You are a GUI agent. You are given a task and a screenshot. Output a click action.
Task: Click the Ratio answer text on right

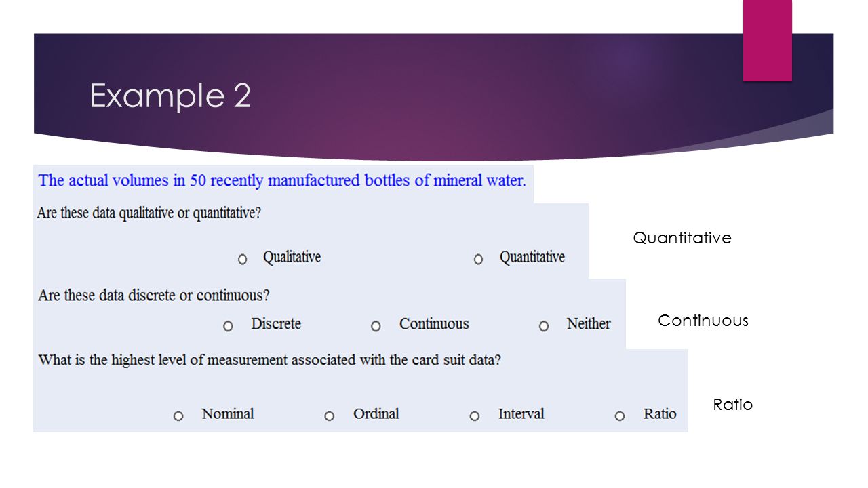coord(733,405)
